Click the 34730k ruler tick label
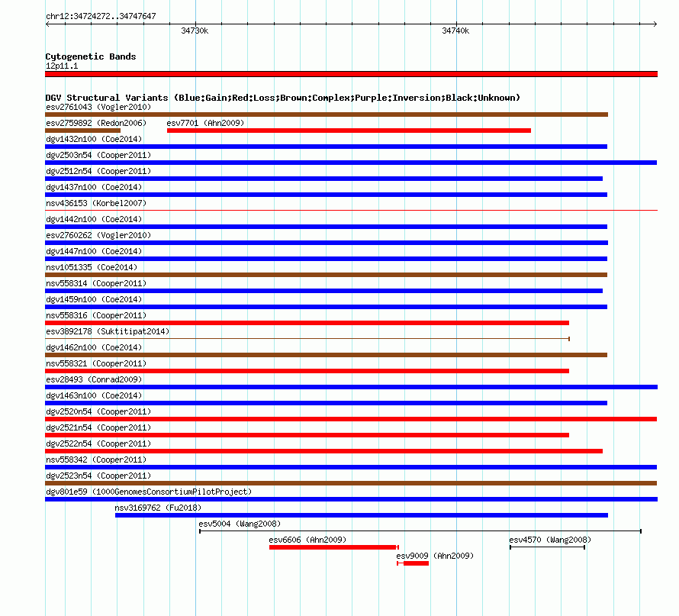This screenshot has height=616, width=679. (x=195, y=31)
